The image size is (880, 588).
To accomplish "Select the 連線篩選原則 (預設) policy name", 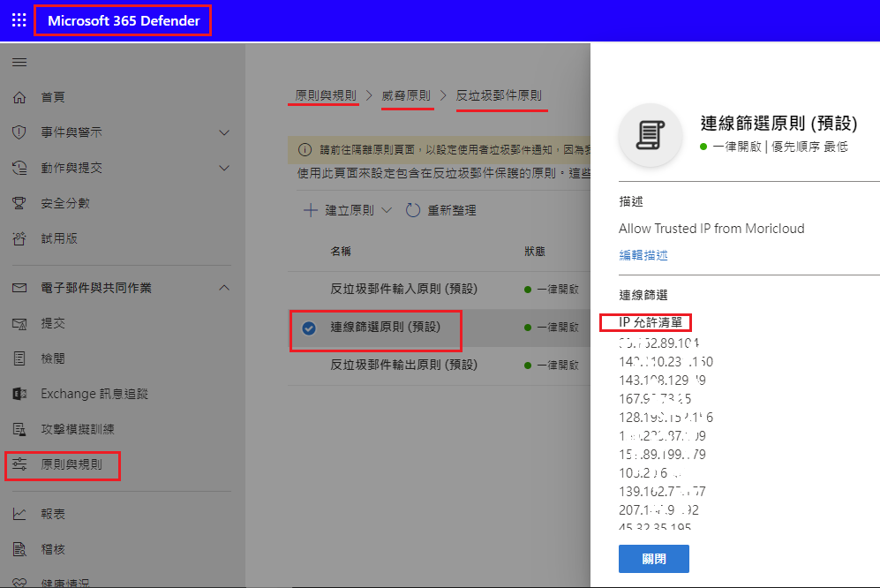I will click(385, 327).
